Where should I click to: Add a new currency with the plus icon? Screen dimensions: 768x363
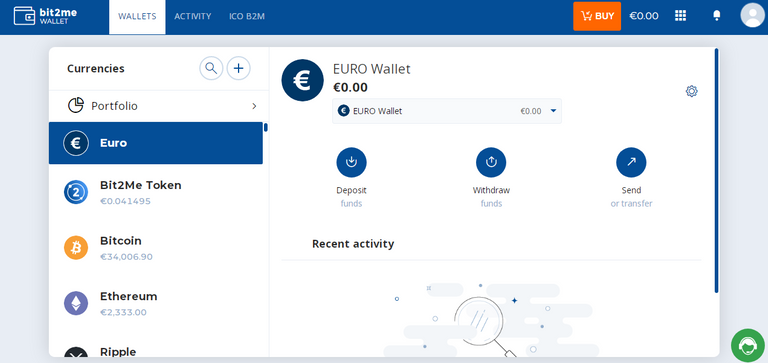point(239,68)
